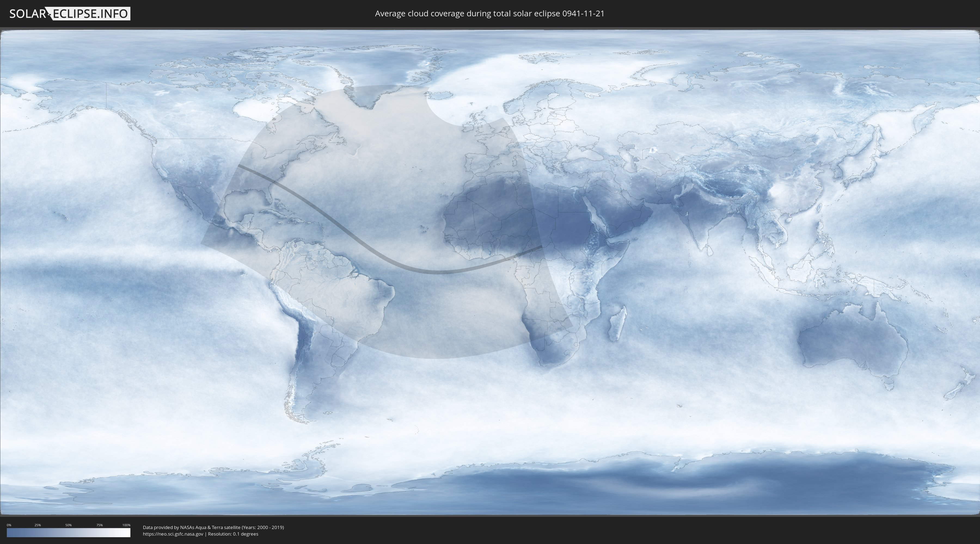Click the 100% legend label
The image size is (980, 544).
[126, 525]
